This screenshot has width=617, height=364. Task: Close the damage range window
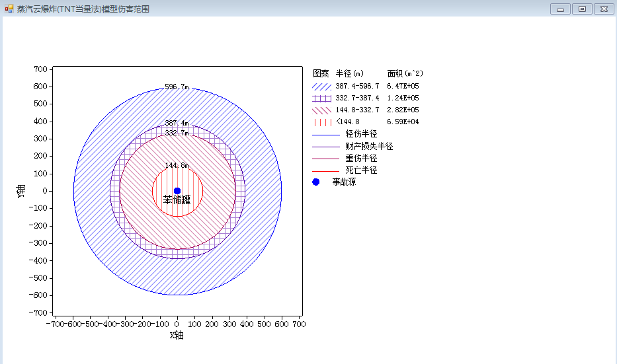point(604,9)
